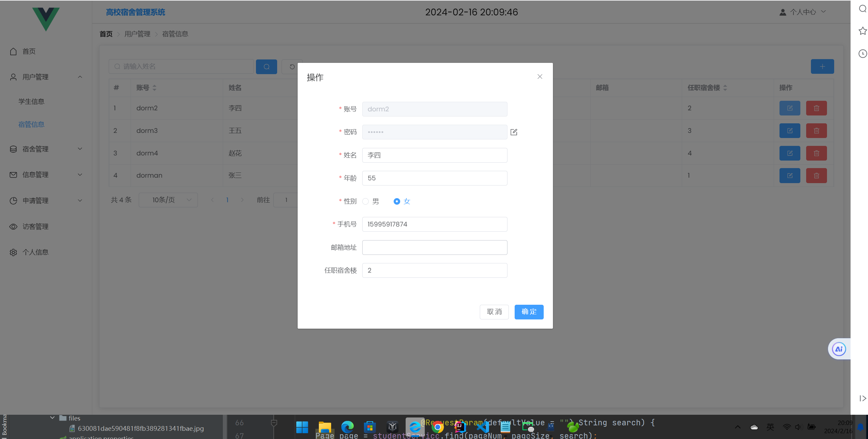Show hidden system tray icons chevron

pos(737,427)
